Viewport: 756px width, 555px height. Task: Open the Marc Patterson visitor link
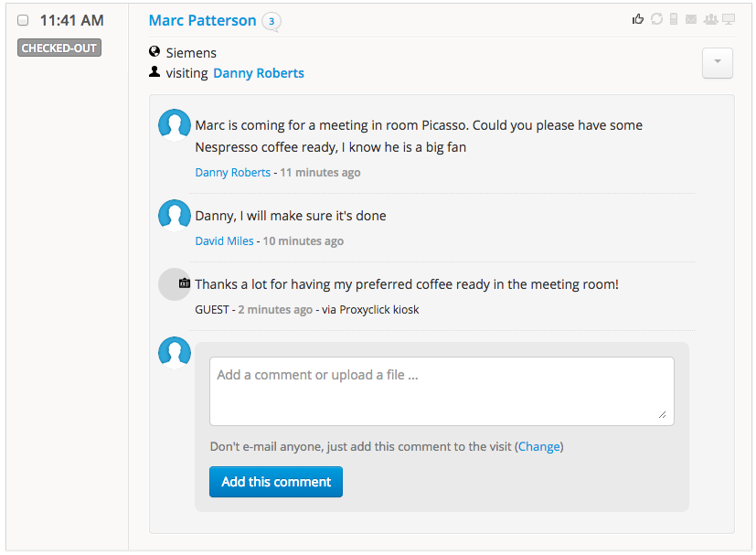pyautogui.click(x=202, y=20)
